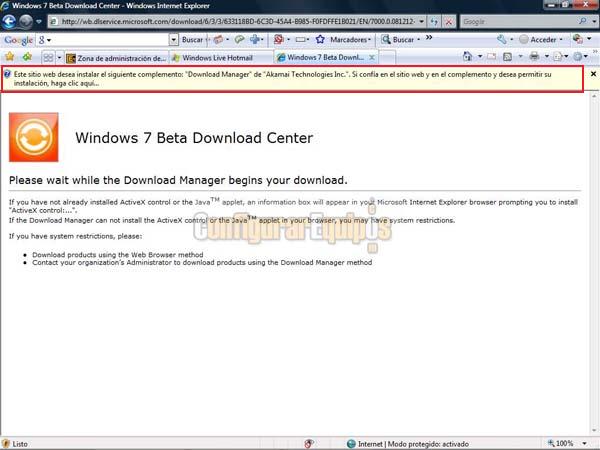Expand the Print dropdown arrow
Image resolution: width=600 pixels, height=450 pixels.
tap(546, 57)
